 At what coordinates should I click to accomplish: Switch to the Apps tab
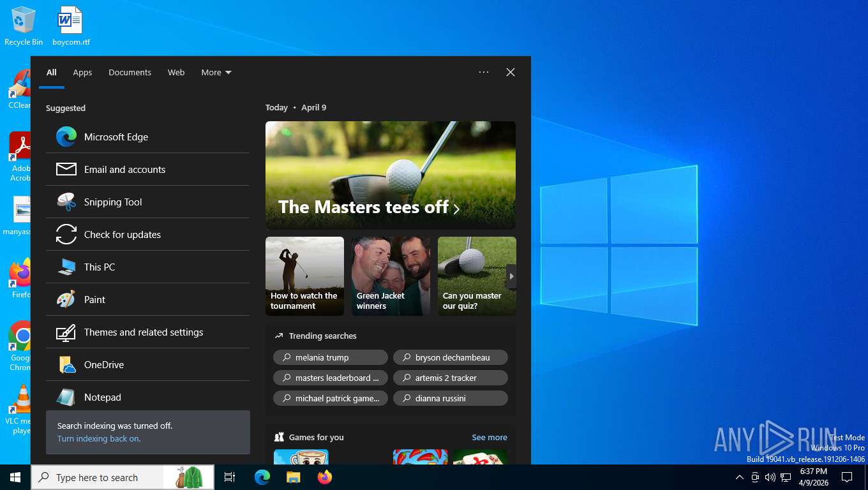click(82, 72)
